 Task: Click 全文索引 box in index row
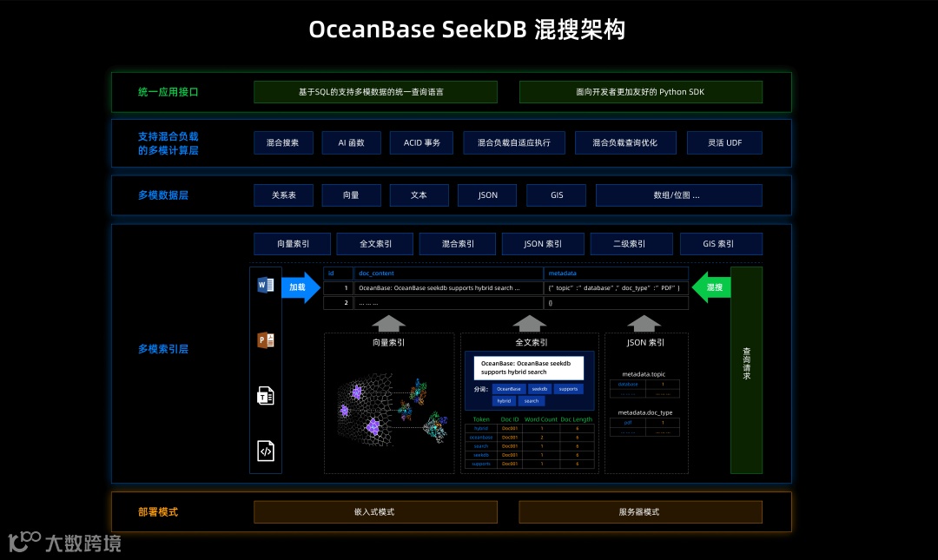tap(375, 244)
